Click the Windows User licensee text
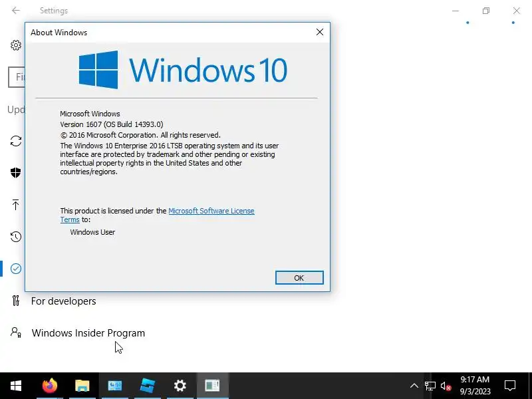Viewport: 532px width, 399px height. click(92, 232)
